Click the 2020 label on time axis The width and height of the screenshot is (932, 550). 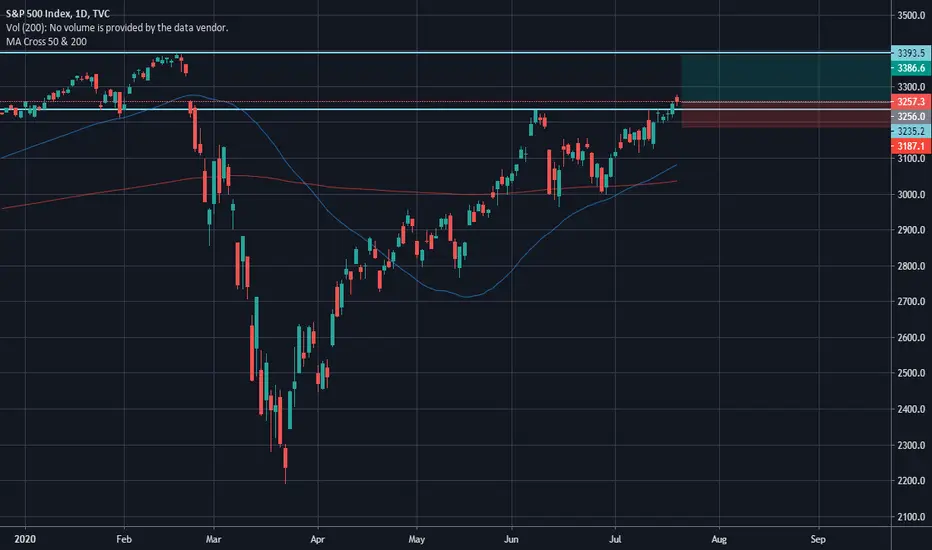point(25,539)
